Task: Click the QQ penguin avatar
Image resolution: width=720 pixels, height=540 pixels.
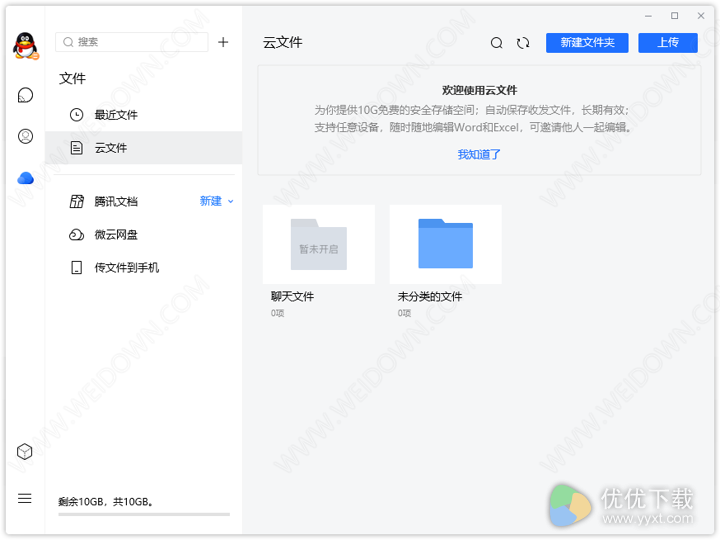Action: point(26,46)
